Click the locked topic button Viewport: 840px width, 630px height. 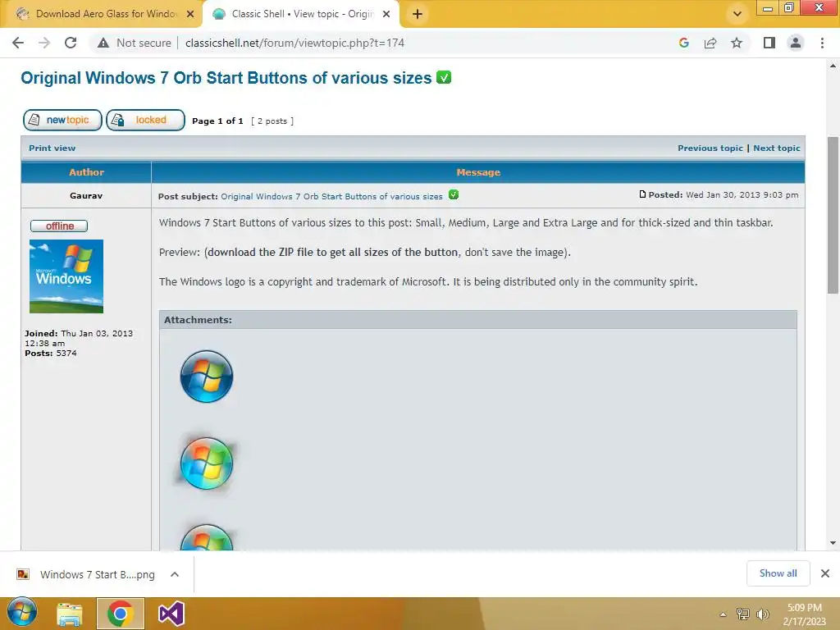click(x=146, y=120)
